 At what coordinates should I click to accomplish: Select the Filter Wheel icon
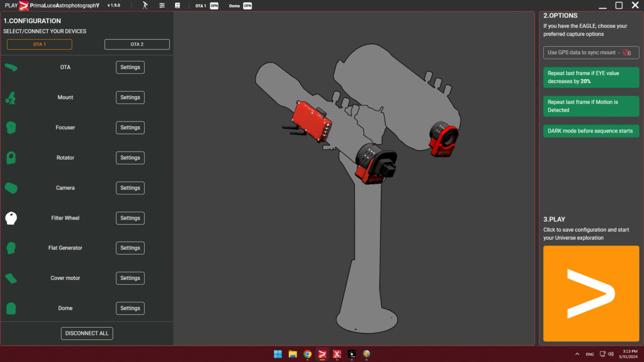point(11,218)
